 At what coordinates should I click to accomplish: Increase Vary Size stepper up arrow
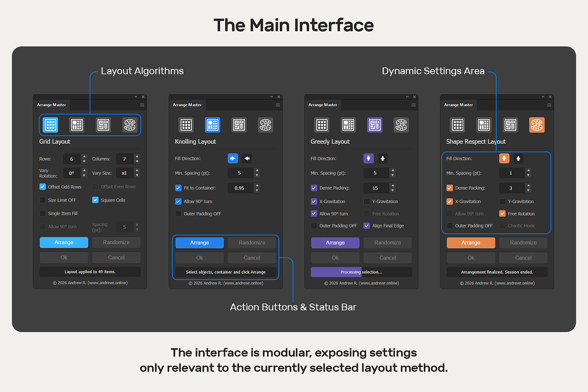137,171
